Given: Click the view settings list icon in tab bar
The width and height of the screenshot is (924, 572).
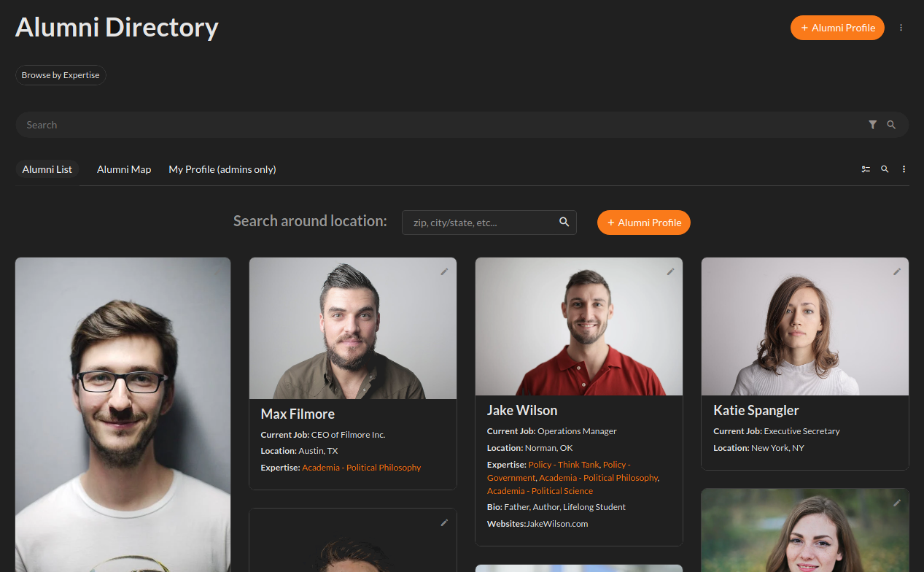Looking at the screenshot, I should click(x=866, y=169).
